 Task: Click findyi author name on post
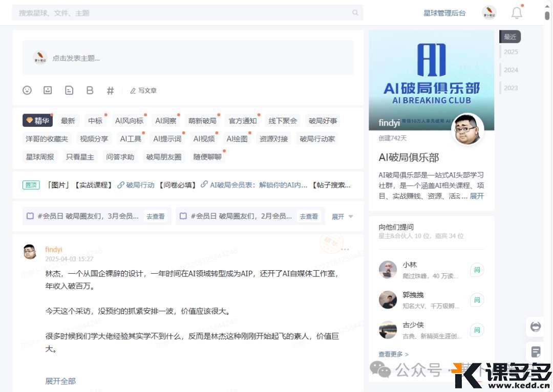point(54,249)
